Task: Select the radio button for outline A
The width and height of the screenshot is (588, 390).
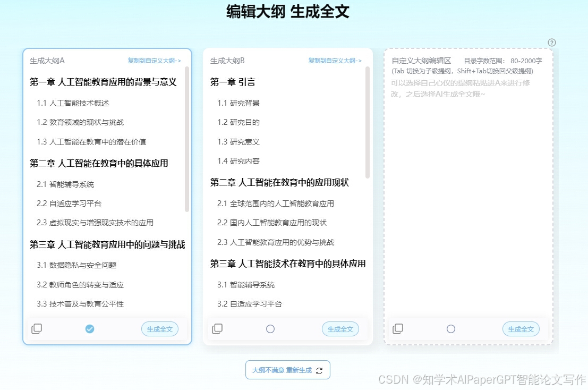Action: pos(90,329)
